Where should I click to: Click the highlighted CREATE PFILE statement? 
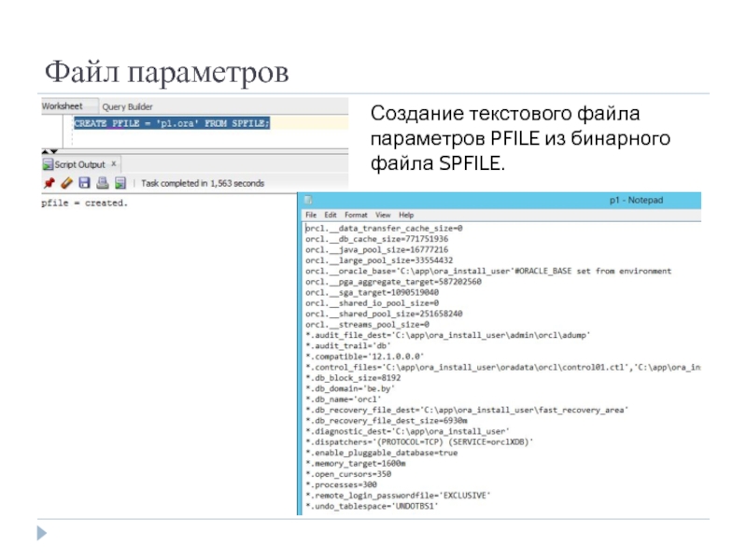171,123
